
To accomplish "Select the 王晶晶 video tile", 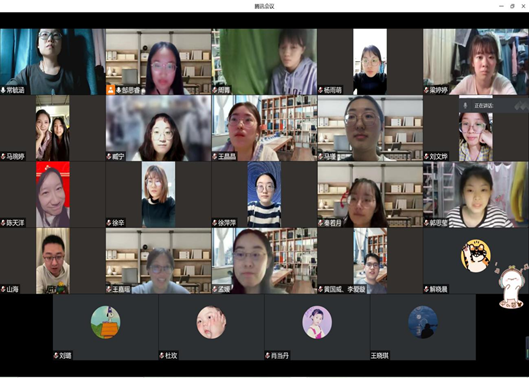I will [264, 128].
